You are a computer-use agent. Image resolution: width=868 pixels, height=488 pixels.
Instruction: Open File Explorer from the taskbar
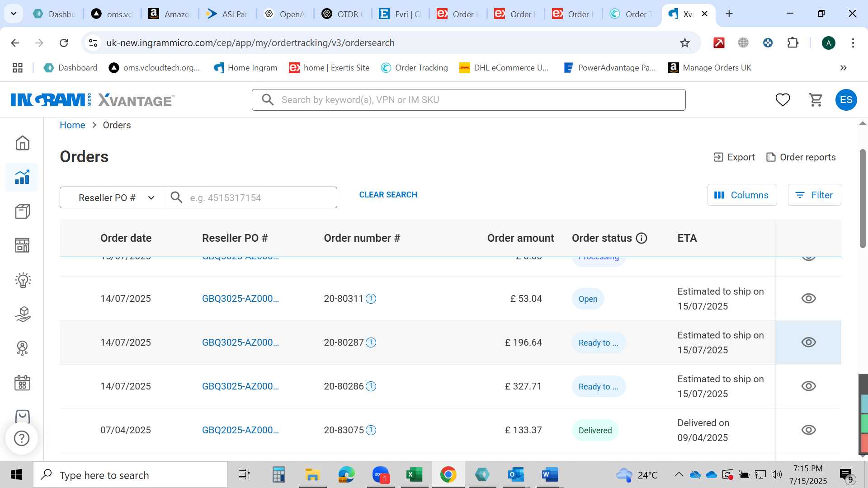pyautogui.click(x=312, y=475)
